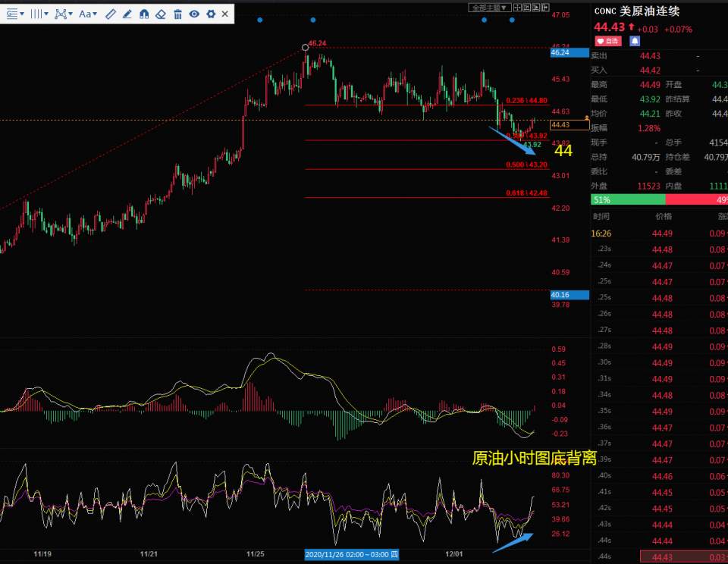Image resolution: width=728 pixels, height=564 pixels.
Task: Click the green 51% buy ratio bar
Action: pos(628,199)
